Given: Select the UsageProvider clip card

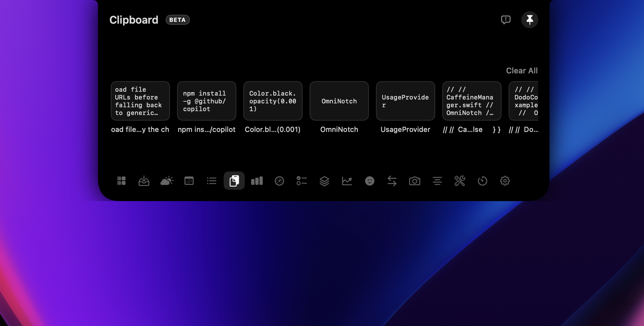Looking at the screenshot, I should click(406, 101).
